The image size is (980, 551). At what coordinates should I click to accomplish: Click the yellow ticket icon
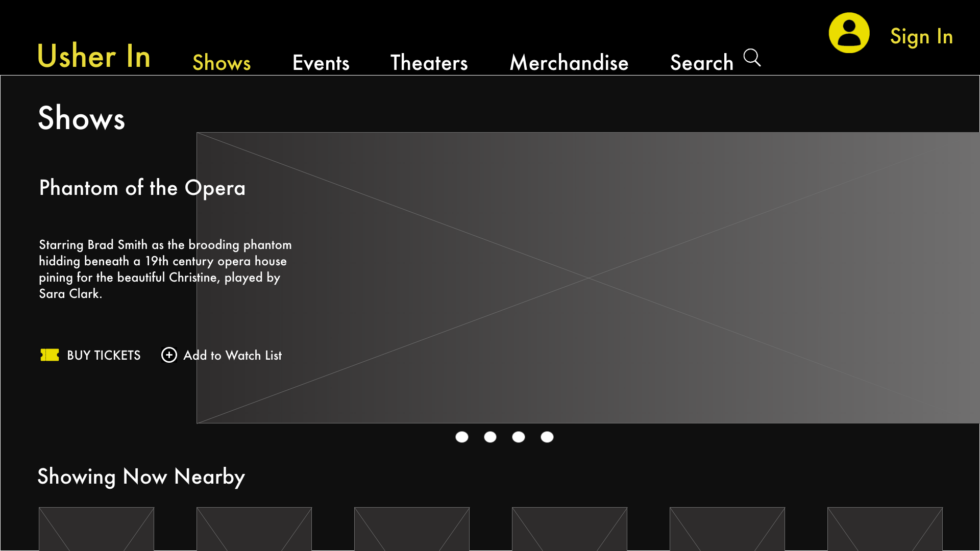coord(50,355)
